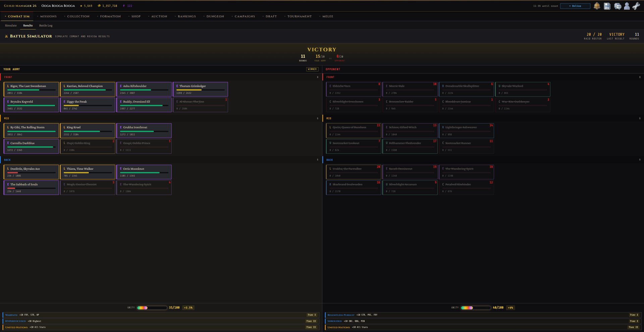Image resolution: width=644 pixels, height=332 pixels.
Task: Click the arrow icon beside COMBAT SIM
Action: (5, 16)
